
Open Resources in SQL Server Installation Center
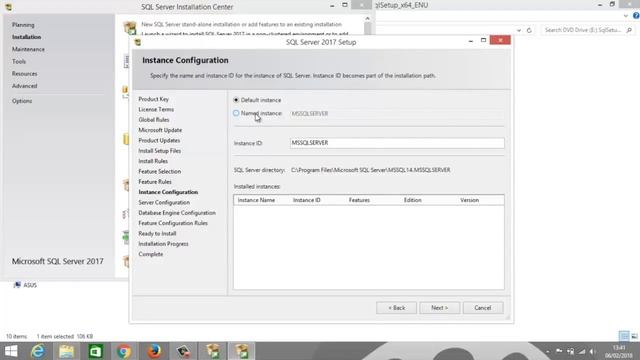click(24, 74)
